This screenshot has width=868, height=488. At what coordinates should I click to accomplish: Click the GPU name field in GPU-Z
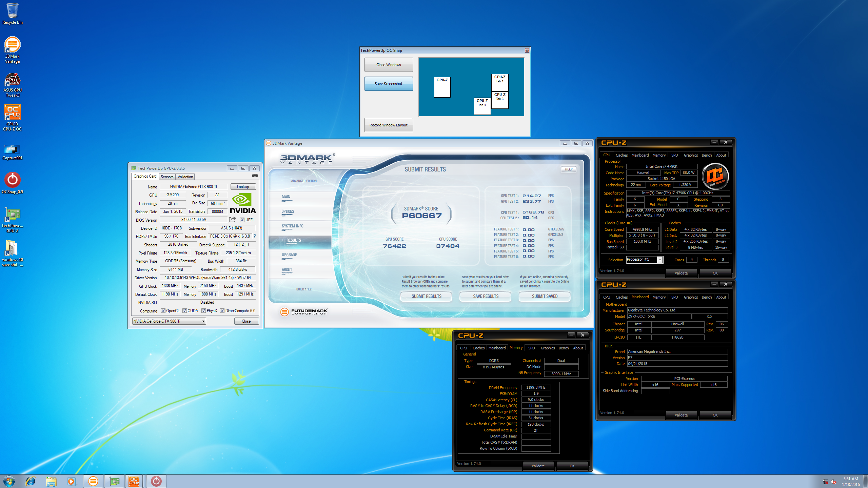pos(193,187)
